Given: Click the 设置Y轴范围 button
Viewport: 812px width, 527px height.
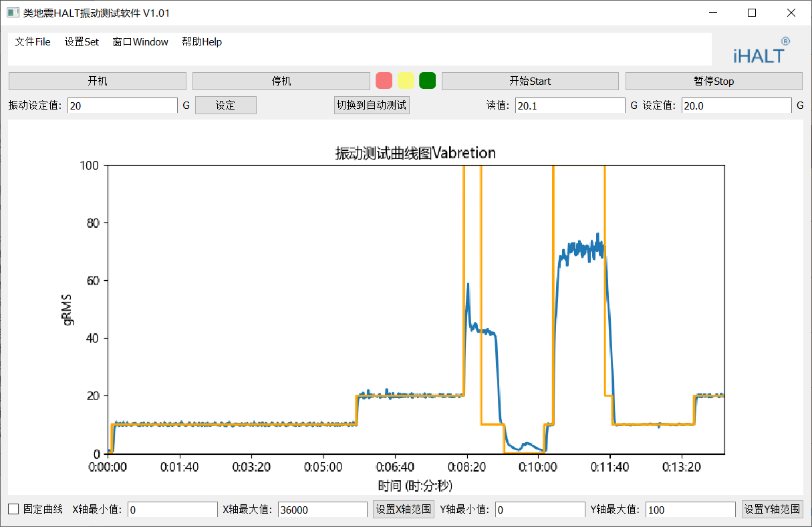Looking at the screenshot, I should click(x=772, y=509).
